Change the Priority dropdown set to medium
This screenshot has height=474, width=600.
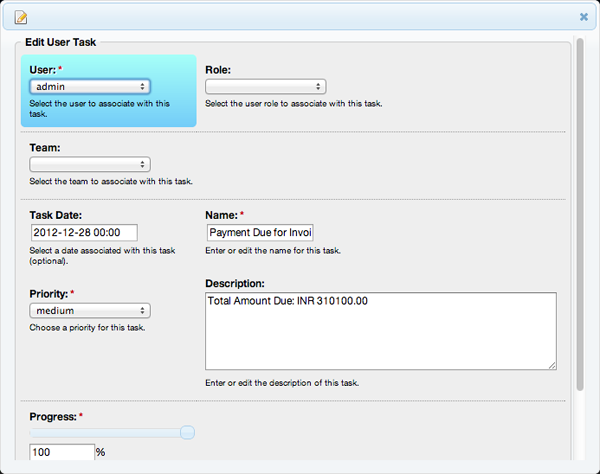tap(90, 310)
